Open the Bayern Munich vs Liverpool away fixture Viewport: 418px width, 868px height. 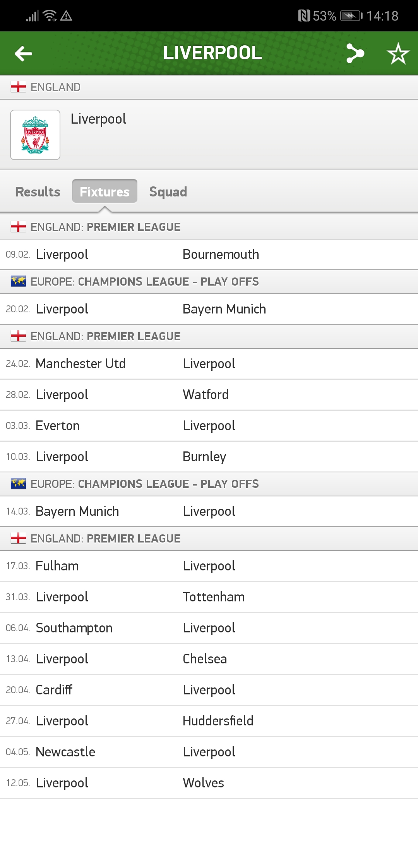(209, 511)
